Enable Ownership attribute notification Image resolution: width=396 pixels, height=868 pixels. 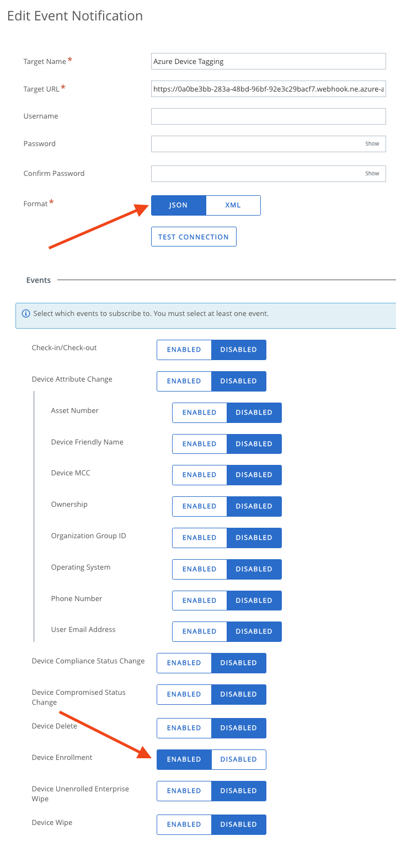[x=199, y=506]
